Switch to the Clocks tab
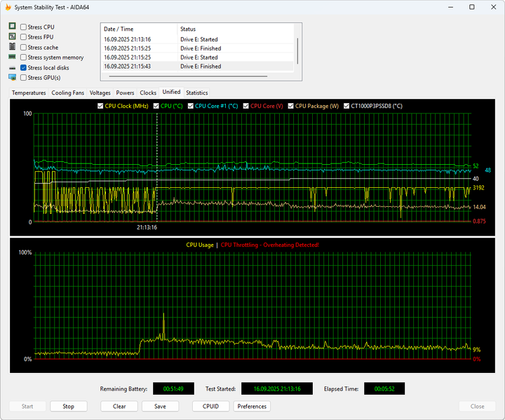This screenshot has height=420, width=505. pos(148,93)
